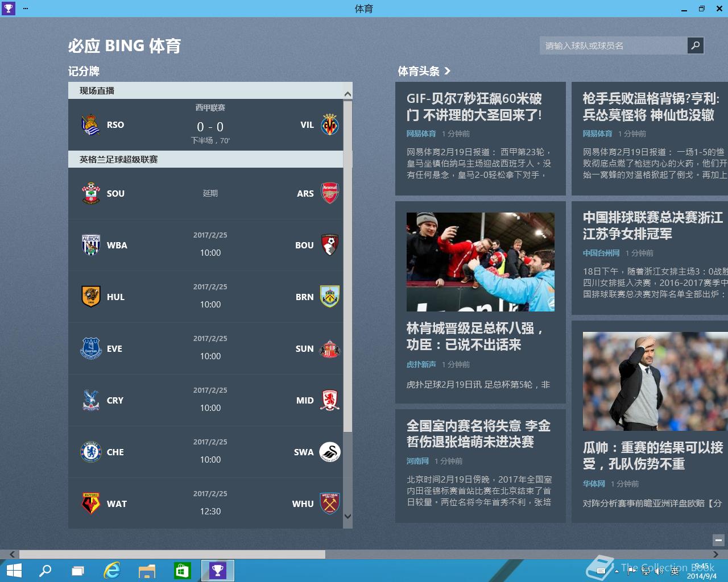
Task: Select the Everton EVE crest
Action: (x=91, y=348)
